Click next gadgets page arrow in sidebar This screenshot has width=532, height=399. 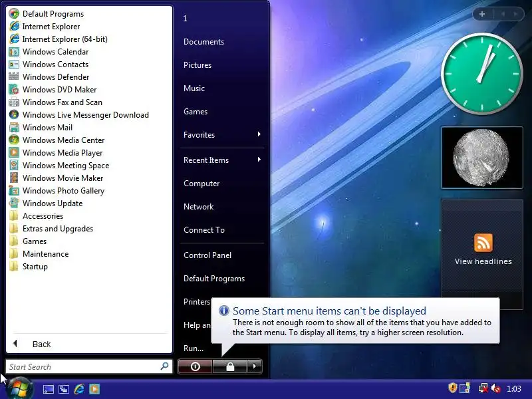click(516, 14)
